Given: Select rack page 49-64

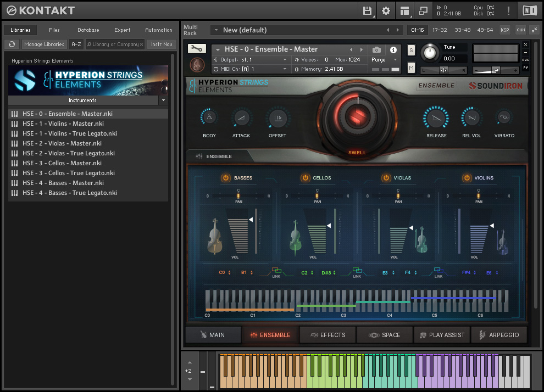Looking at the screenshot, I should [x=485, y=30].
